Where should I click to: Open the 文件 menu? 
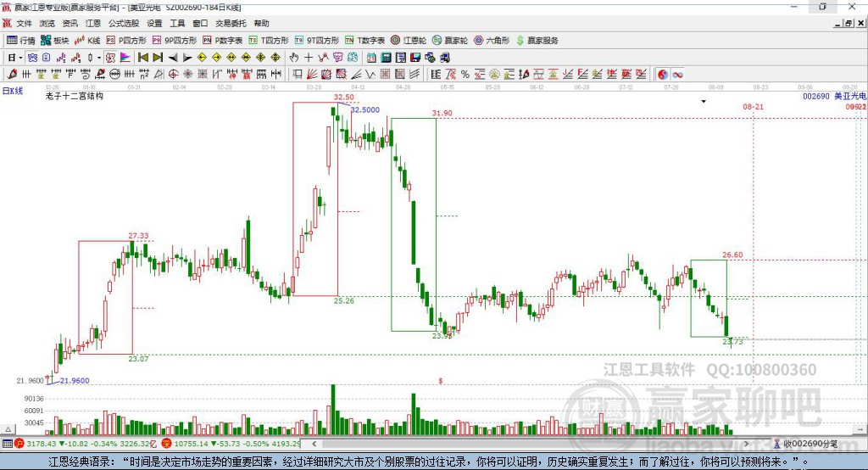click(24, 23)
